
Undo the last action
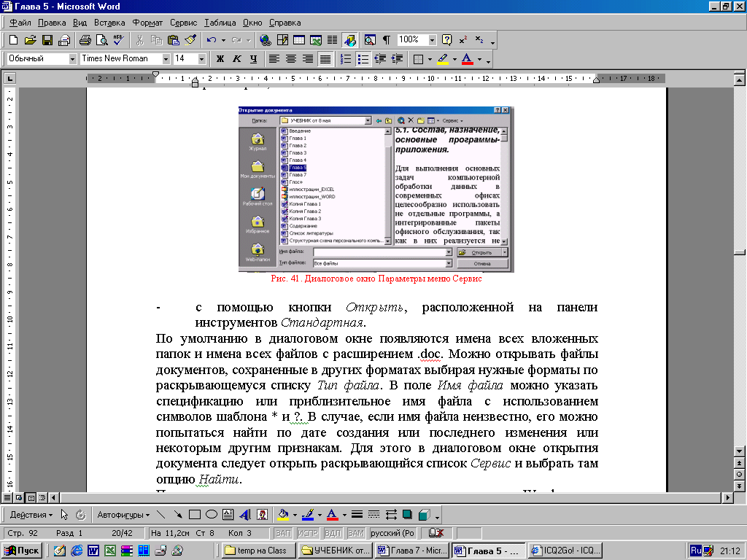coord(212,40)
